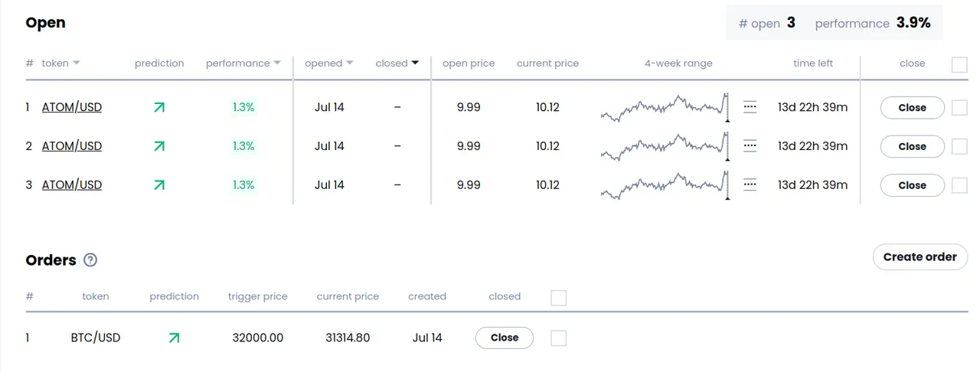
Task: Click the 4-week range sparkline for row 2
Action: tap(665, 145)
